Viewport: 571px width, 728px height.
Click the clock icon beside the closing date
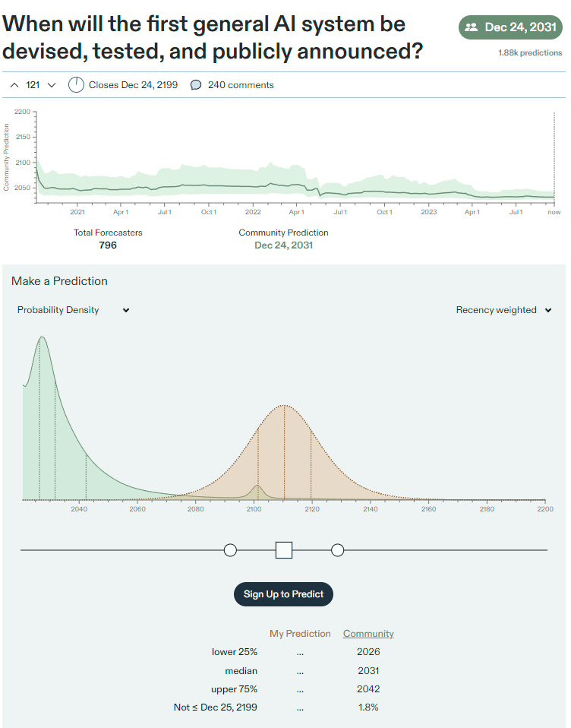pos(76,85)
